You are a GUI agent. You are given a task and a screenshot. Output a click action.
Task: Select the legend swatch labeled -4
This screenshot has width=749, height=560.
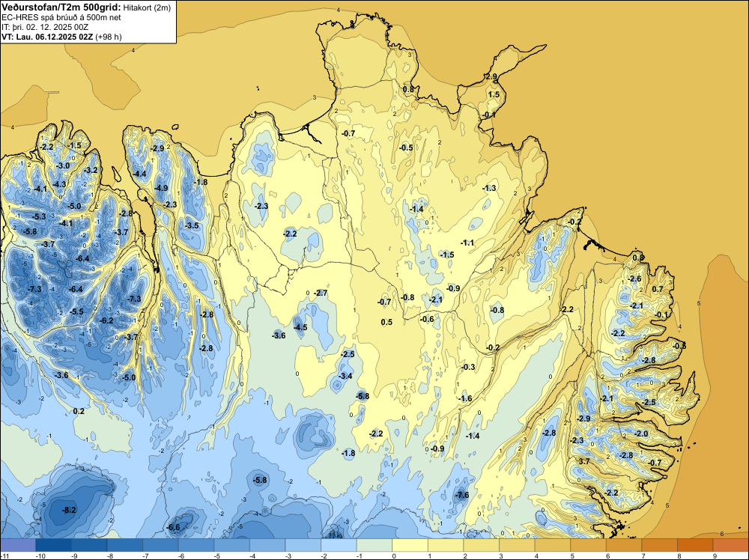(x=267, y=545)
